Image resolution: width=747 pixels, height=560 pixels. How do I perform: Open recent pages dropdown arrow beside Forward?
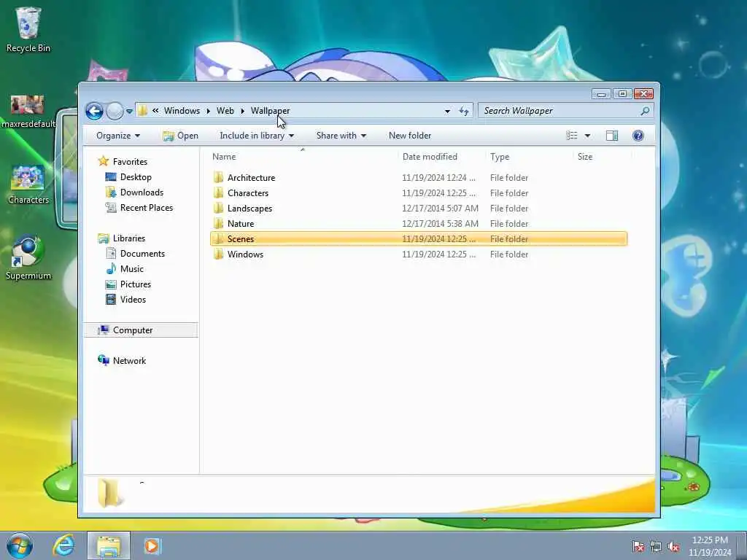coord(129,112)
